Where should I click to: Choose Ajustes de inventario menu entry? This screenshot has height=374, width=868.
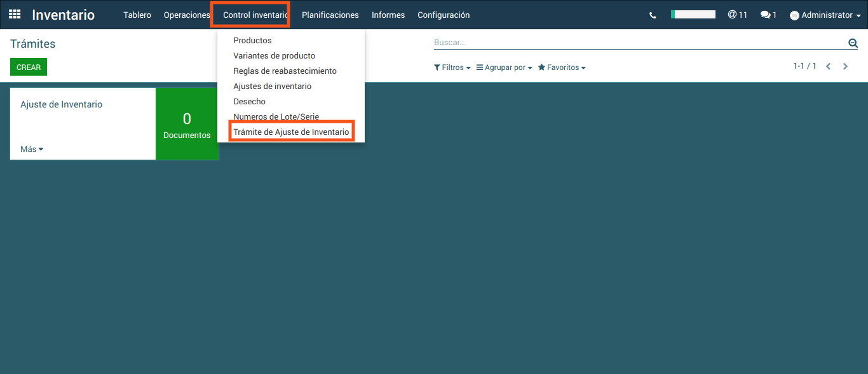272,87
